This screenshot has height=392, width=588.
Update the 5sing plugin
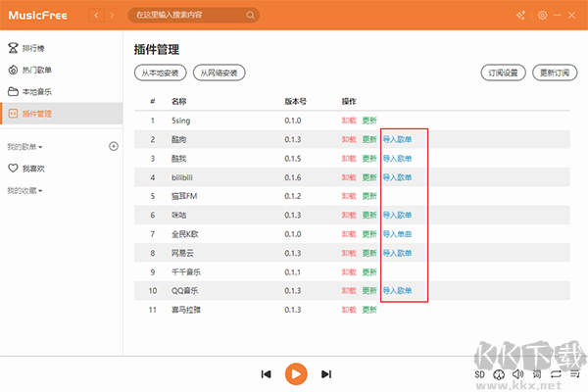pyautogui.click(x=369, y=121)
